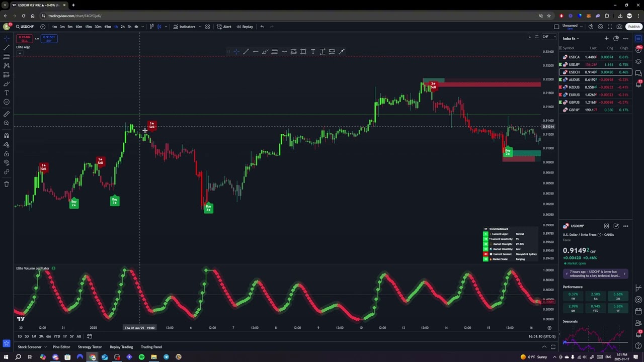
Task: Select the AUDUS row in watchlist
Action: [x=596, y=79]
